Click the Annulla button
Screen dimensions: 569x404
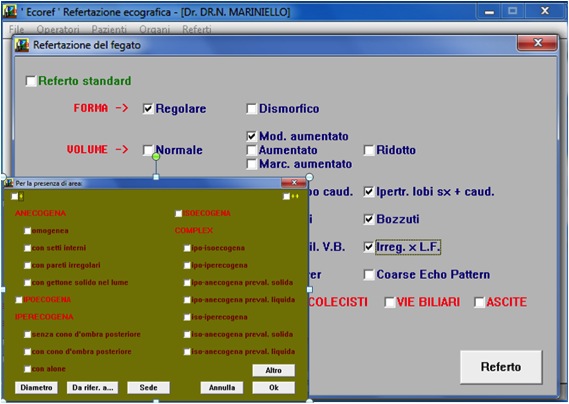pyautogui.click(x=222, y=388)
